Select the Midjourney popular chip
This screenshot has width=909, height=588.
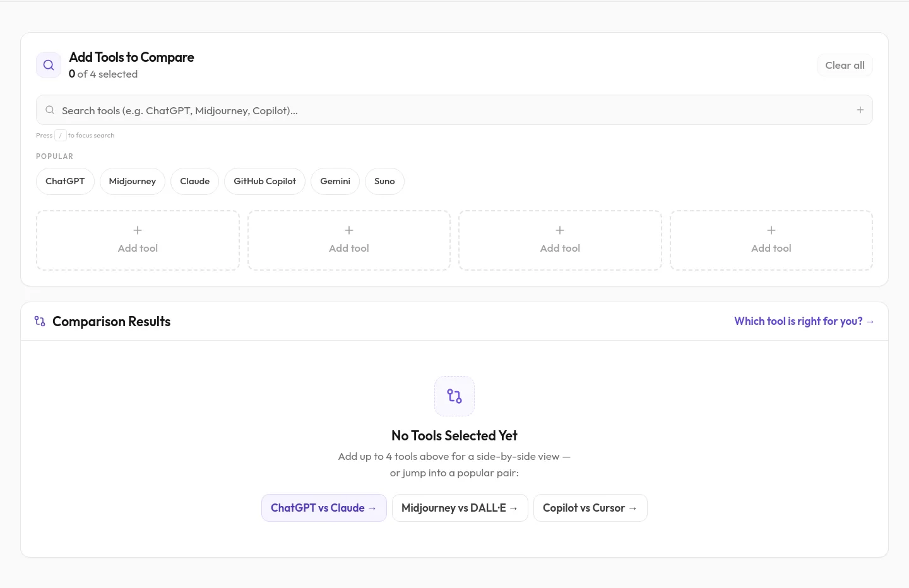133,181
